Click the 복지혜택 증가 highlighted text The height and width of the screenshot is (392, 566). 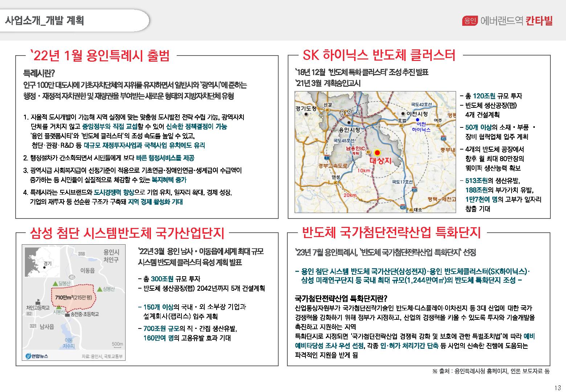click(x=169, y=180)
